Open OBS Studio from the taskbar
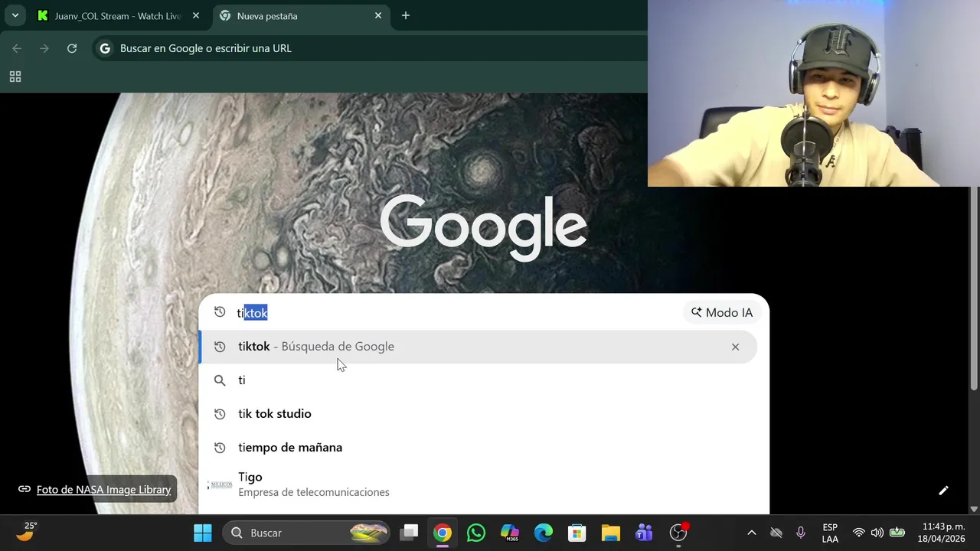The height and width of the screenshot is (551, 980). [x=678, y=533]
